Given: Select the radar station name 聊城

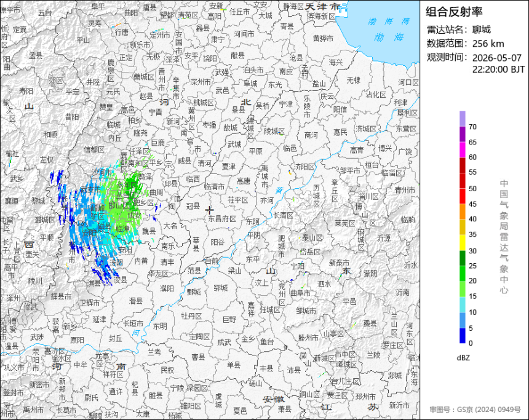Looking at the screenshot, I should click(x=482, y=30).
